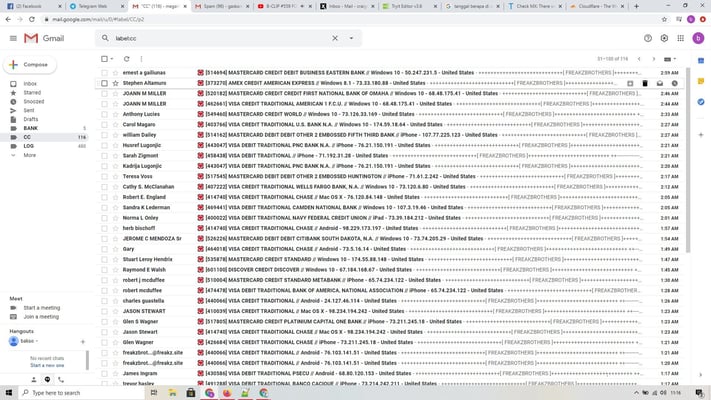Image resolution: width=711 pixels, height=400 pixels.
Task: Open Google Keep side panel
Action: click(701, 81)
